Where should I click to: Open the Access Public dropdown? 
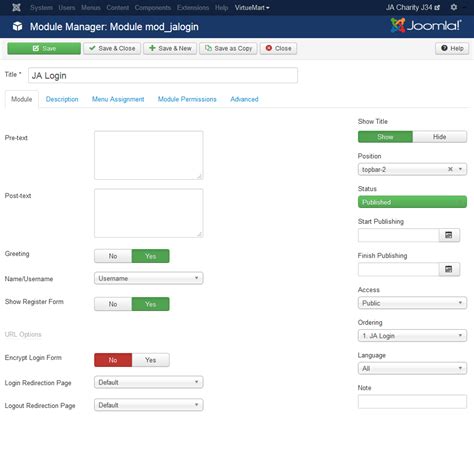point(412,303)
